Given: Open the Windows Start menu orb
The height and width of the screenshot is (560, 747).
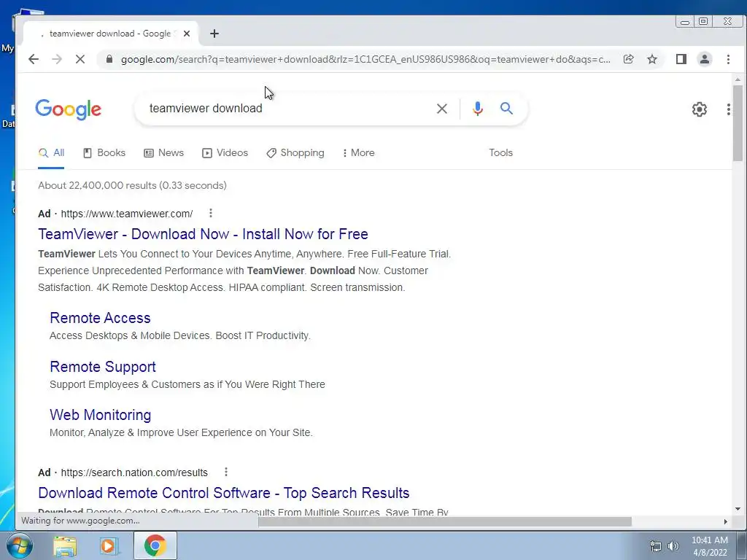Looking at the screenshot, I should click(18, 545).
